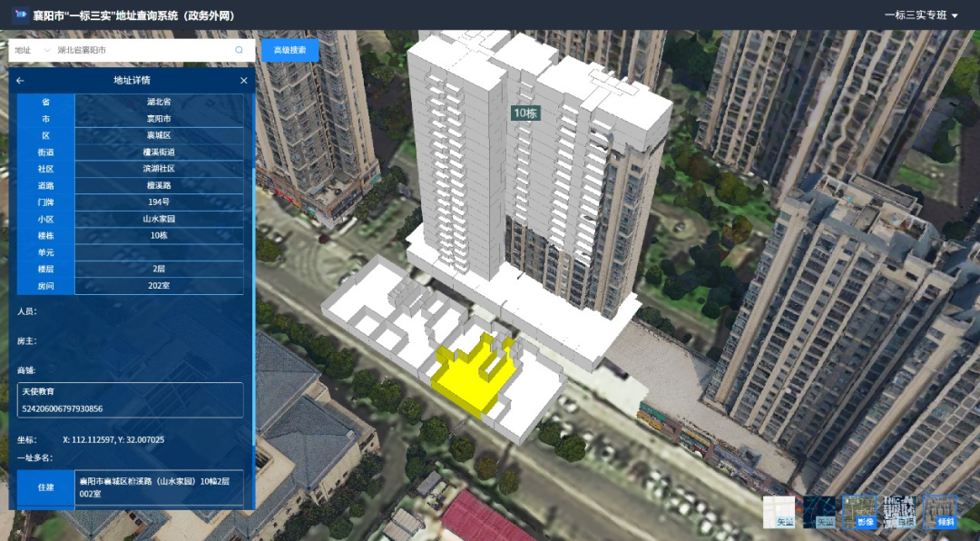
Task: Click the search magnifier icon
Action: pyautogui.click(x=240, y=51)
